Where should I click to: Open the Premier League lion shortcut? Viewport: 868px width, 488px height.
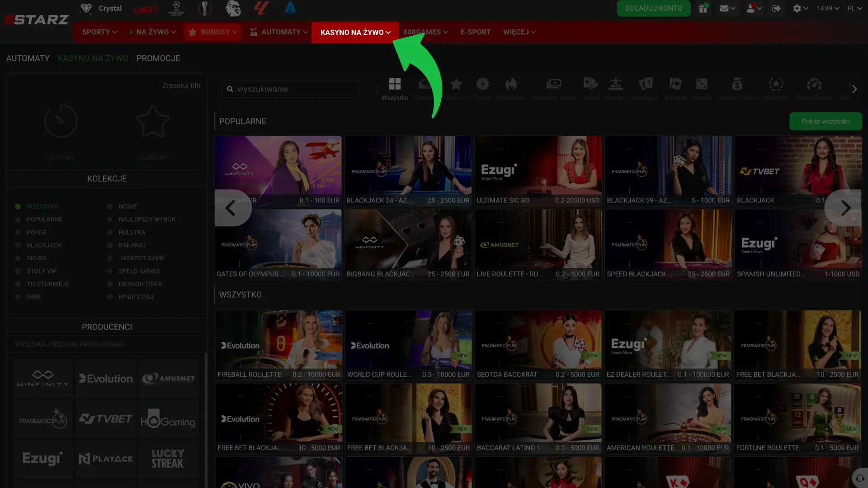pos(233,8)
